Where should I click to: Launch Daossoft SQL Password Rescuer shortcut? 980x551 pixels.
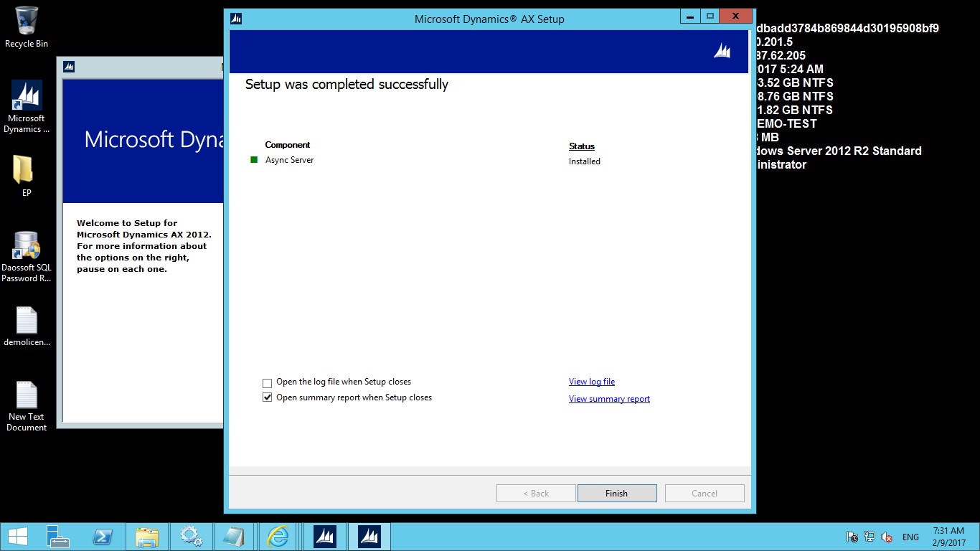click(x=27, y=257)
